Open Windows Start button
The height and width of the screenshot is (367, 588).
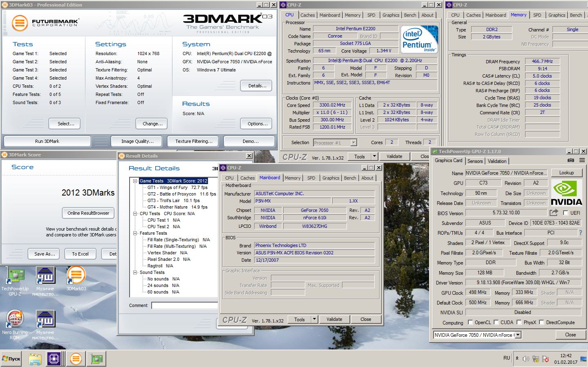[11, 359]
